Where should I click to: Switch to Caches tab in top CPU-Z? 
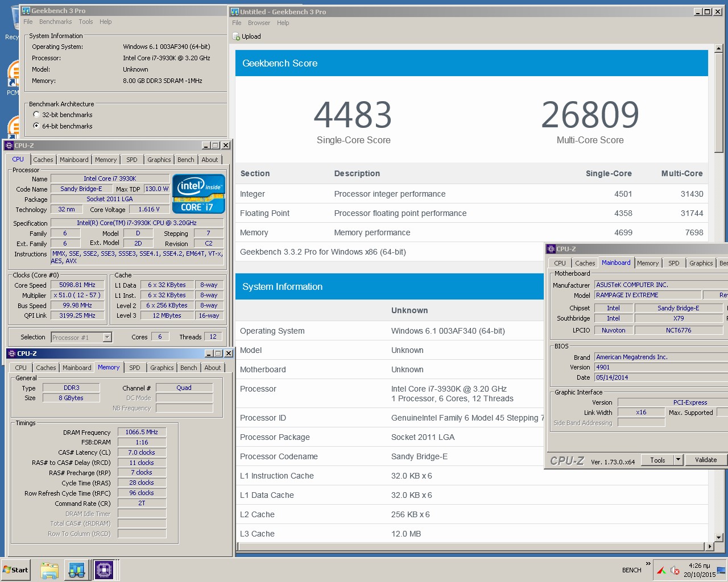click(x=43, y=160)
